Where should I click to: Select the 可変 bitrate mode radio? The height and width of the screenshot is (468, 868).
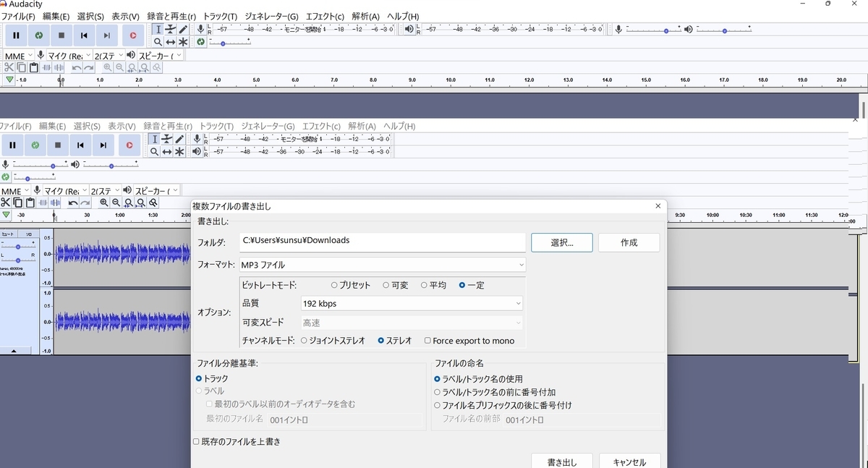(395, 285)
